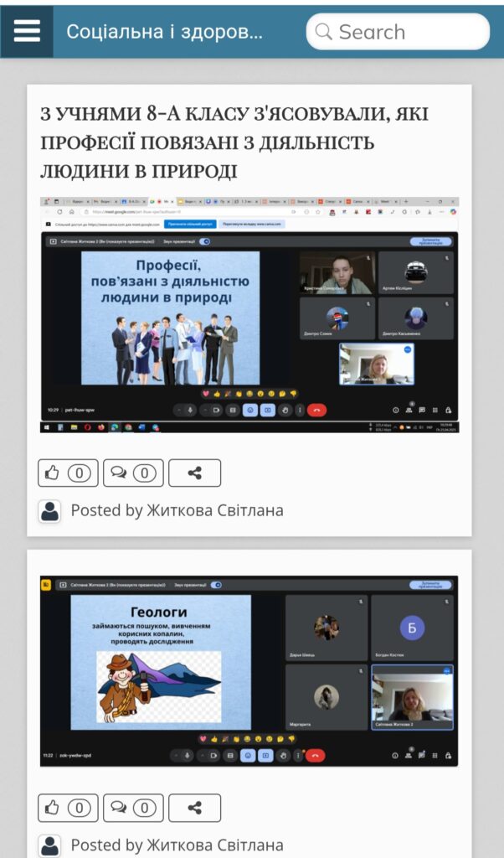Click the magnifier icon in search box
Viewport: 504px width, 858px height.
(324, 32)
